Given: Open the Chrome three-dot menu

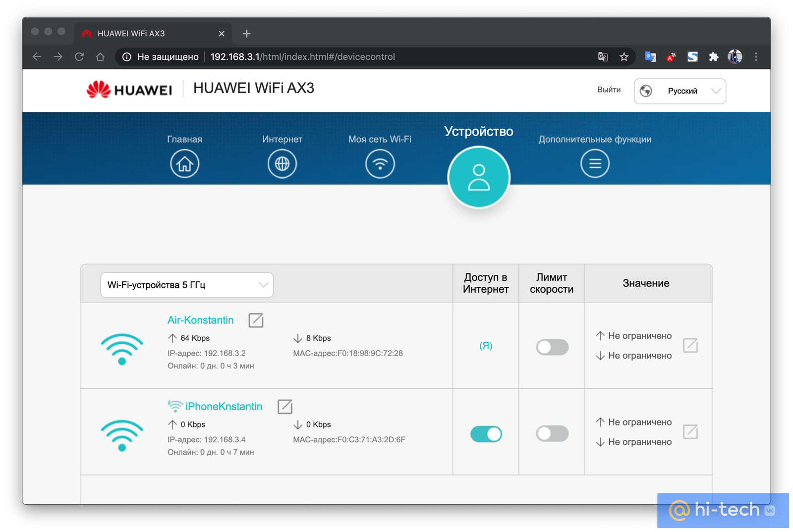Looking at the screenshot, I should pos(756,57).
